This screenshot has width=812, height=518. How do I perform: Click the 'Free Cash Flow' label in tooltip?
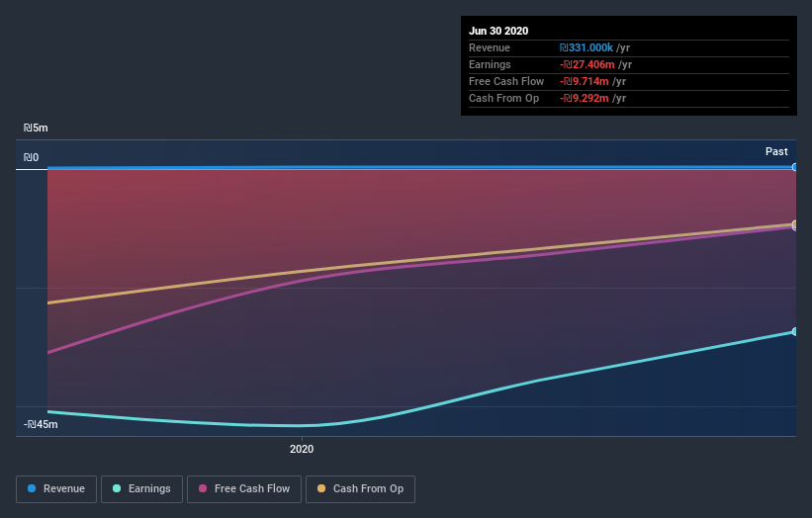point(506,81)
